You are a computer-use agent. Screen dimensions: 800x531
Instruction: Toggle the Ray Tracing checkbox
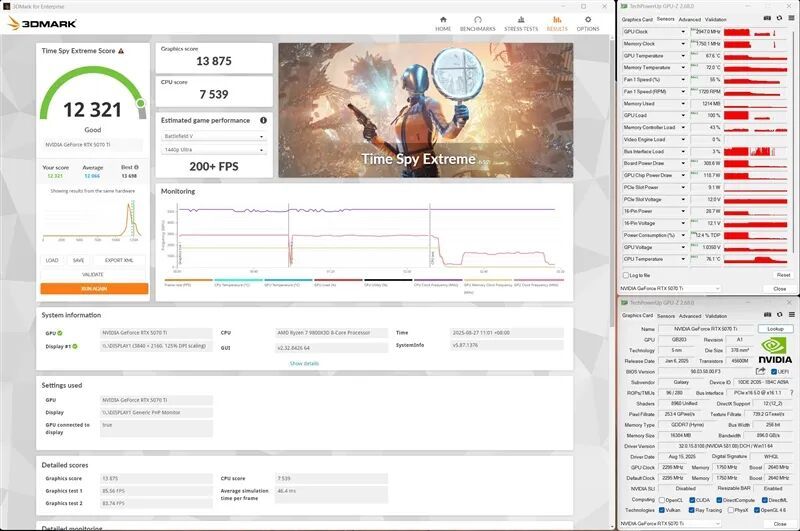coord(692,510)
